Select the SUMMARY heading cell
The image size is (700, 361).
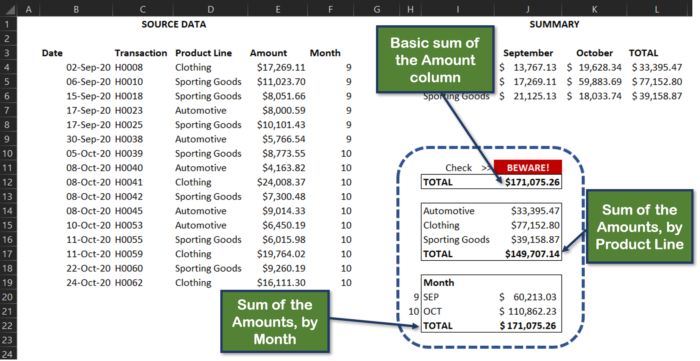pyautogui.click(x=554, y=25)
